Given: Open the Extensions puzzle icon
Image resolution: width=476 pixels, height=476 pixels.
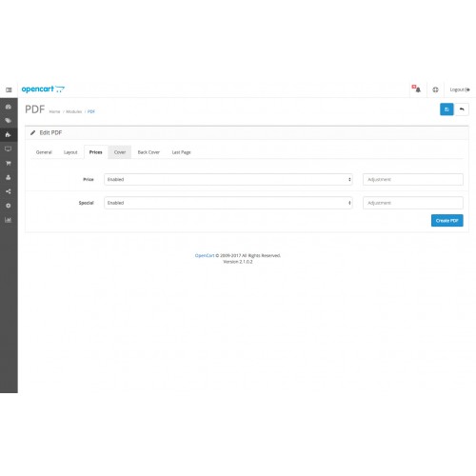Looking at the screenshot, I should coord(9,135).
